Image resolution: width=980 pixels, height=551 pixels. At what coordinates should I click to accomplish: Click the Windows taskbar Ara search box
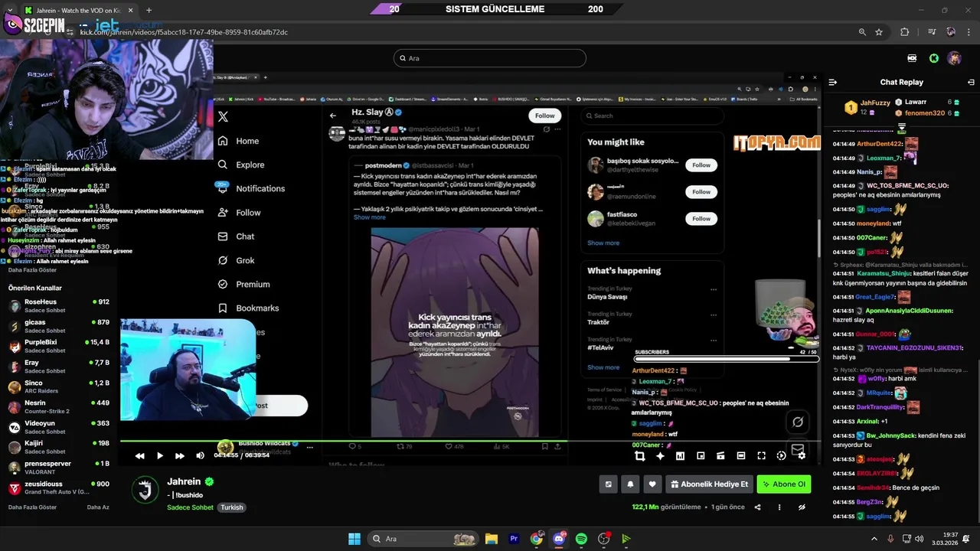tap(422, 539)
